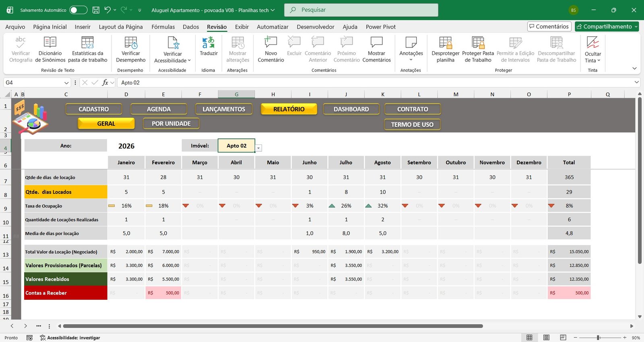
Task: Click Verificar Acessibilidade icon
Action: pyautogui.click(x=173, y=42)
